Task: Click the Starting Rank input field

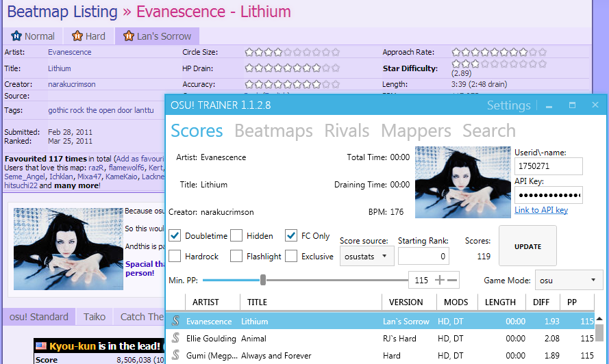Action: [x=423, y=256]
